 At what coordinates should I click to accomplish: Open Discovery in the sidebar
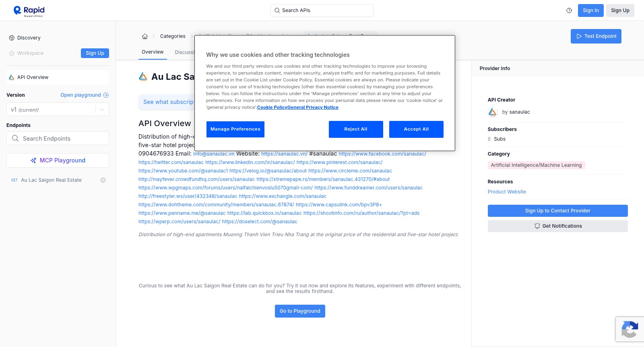coord(29,38)
